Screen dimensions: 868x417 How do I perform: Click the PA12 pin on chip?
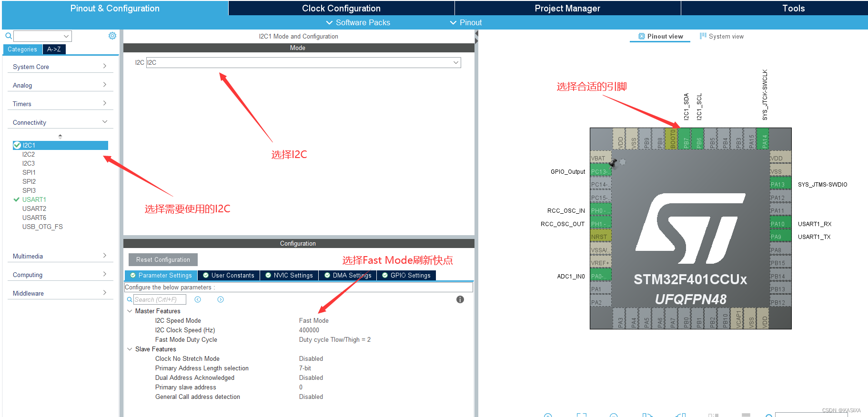(x=780, y=198)
